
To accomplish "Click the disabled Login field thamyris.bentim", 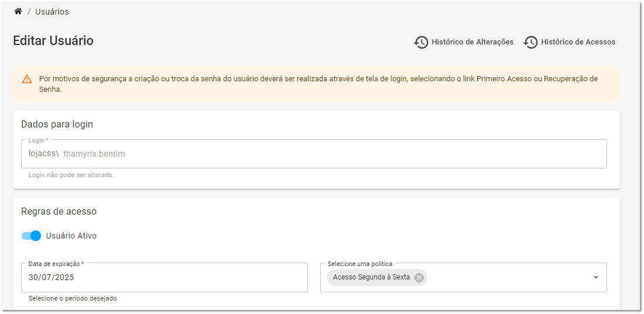I will click(94, 154).
